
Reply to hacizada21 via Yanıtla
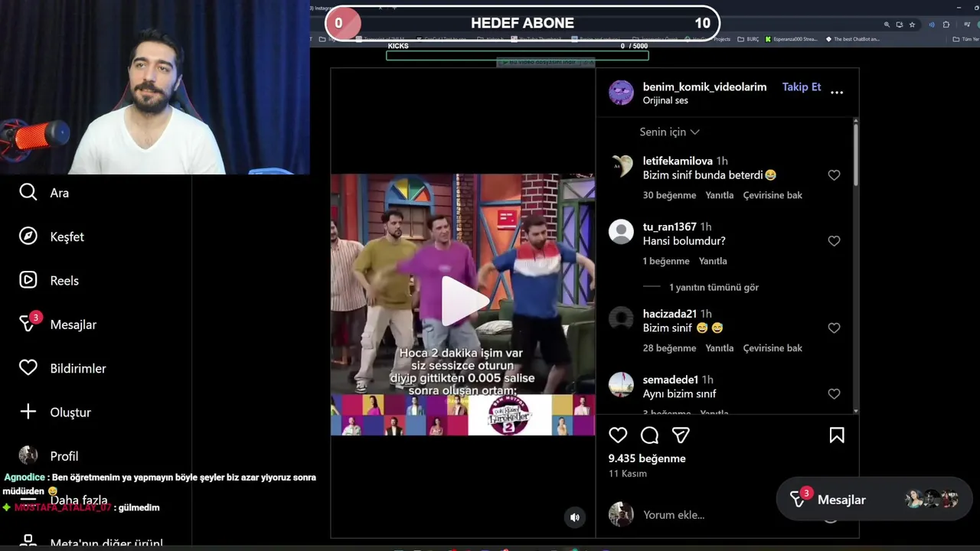click(719, 348)
